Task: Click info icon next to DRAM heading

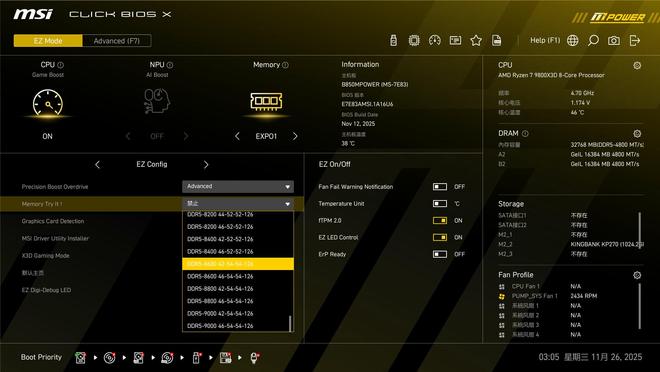Action: (525, 133)
